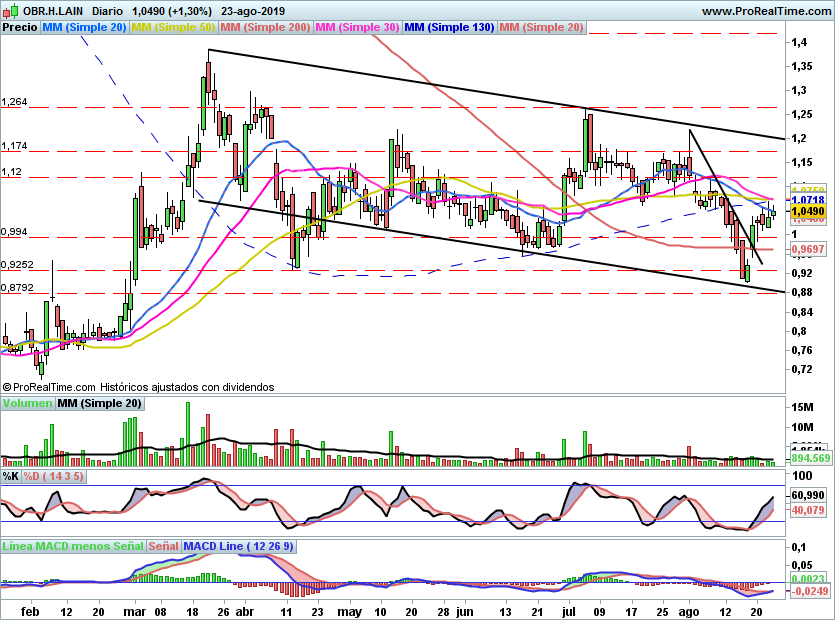Click the yellow MM (Simple 50) label
The image size is (835, 620).
173,27
